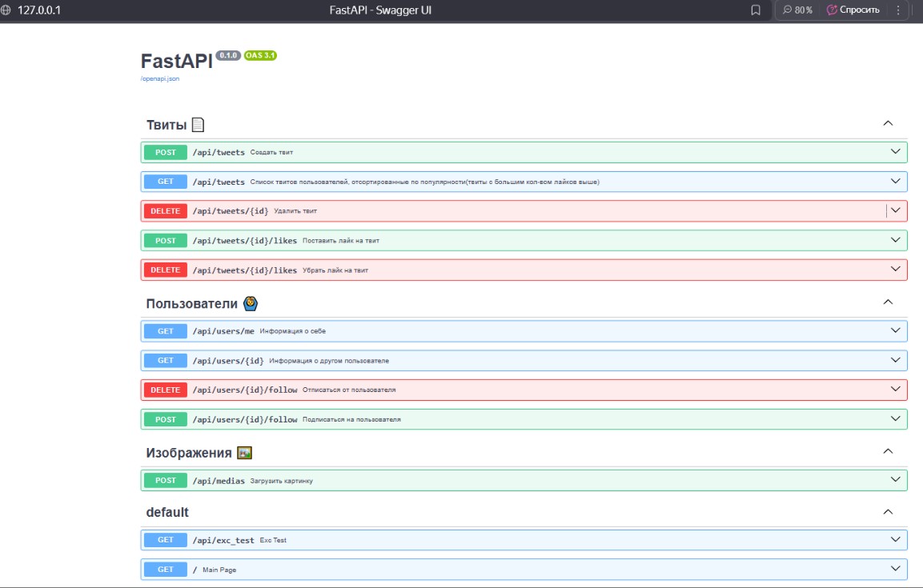Expand GET /api/exc_test chevron
Screen dimensions: 923x588
point(895,539)
